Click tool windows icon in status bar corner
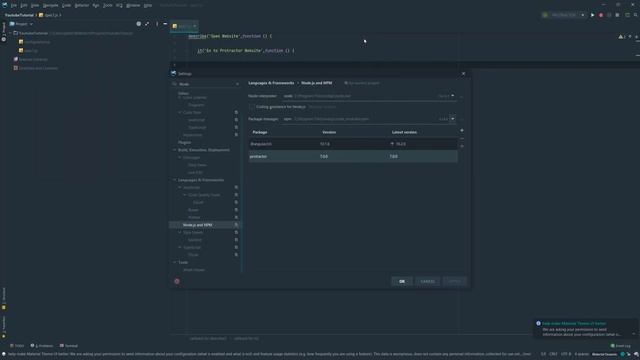Screen dimensions: 640x360 tap(4, 354)
